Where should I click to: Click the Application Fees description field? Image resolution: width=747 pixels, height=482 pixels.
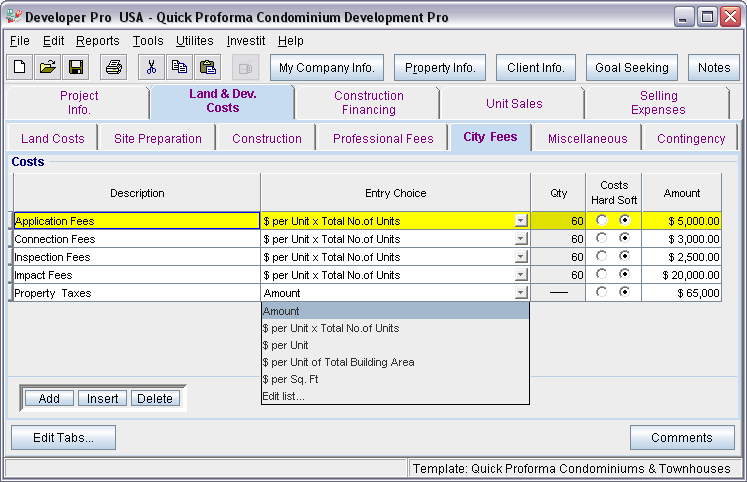(x=137, y=221)
